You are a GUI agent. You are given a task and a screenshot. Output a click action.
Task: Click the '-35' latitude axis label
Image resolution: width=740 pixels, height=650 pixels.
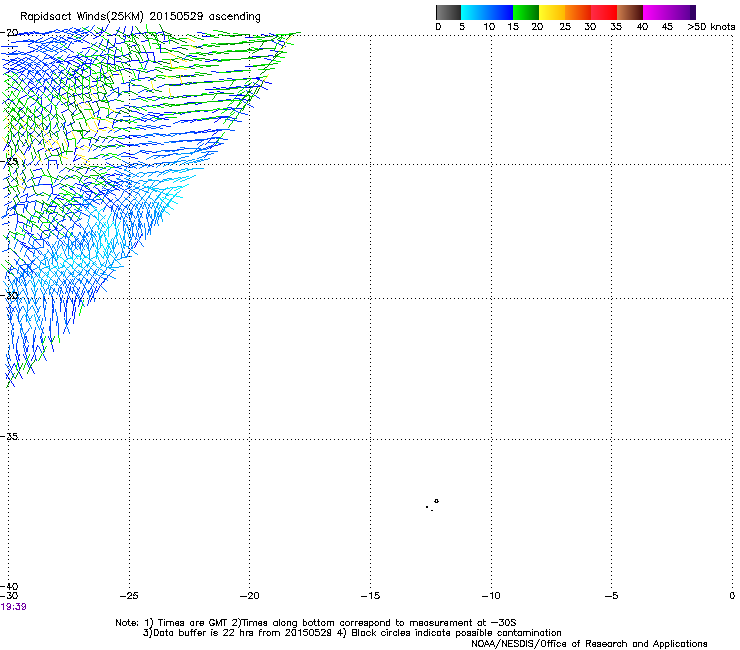pyautogui.click(x=9, y=436)
